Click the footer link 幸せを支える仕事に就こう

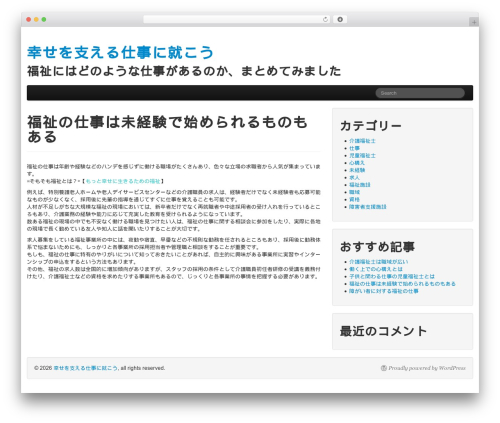click(x=86, y=368)
